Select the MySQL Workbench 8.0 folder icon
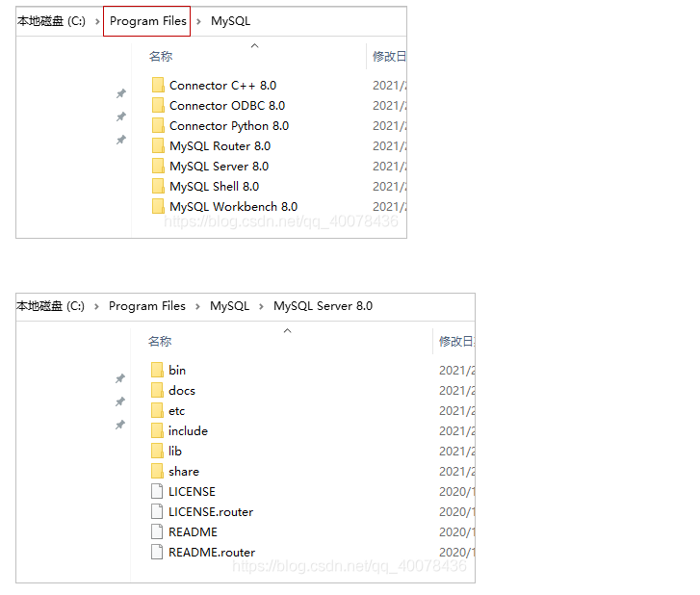The height and width of the screenshot is (595, 700). click(158, 206)
